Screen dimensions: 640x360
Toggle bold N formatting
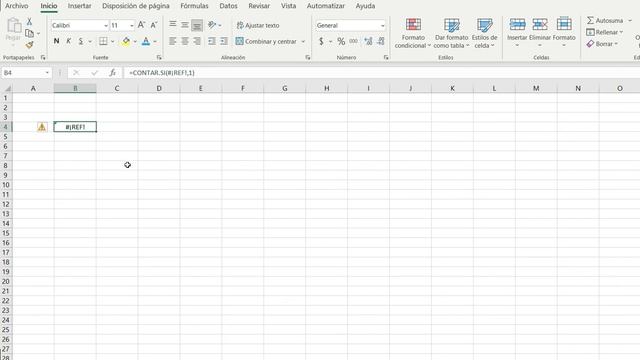(x=56, y=41)
